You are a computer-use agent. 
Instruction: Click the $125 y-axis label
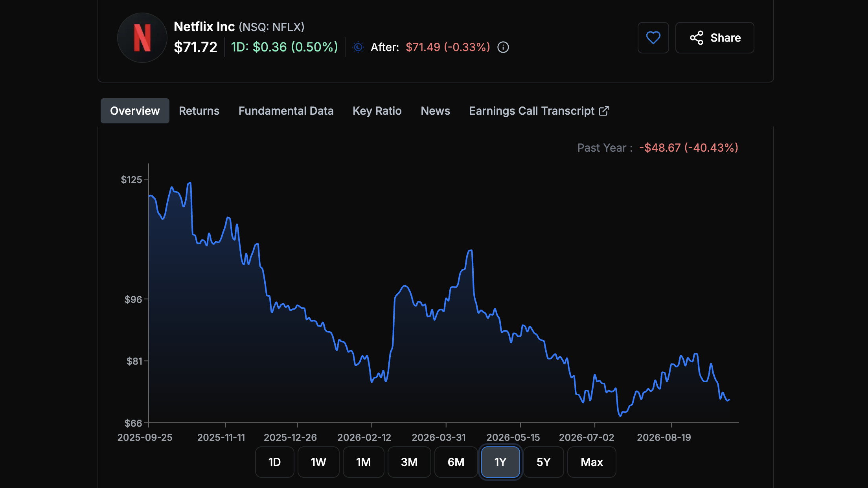(131, 180)
